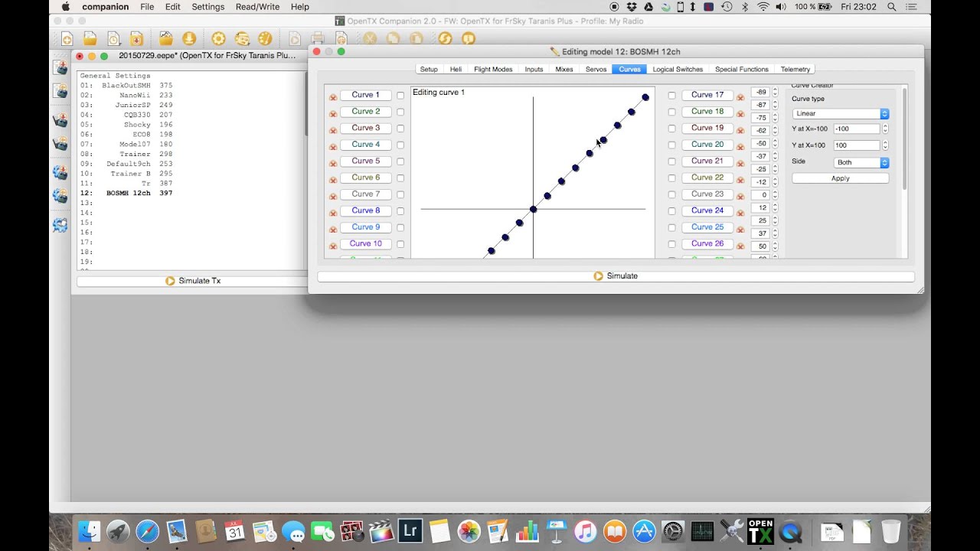Delete Curve 24 using its red x icon

click(740, 212)
